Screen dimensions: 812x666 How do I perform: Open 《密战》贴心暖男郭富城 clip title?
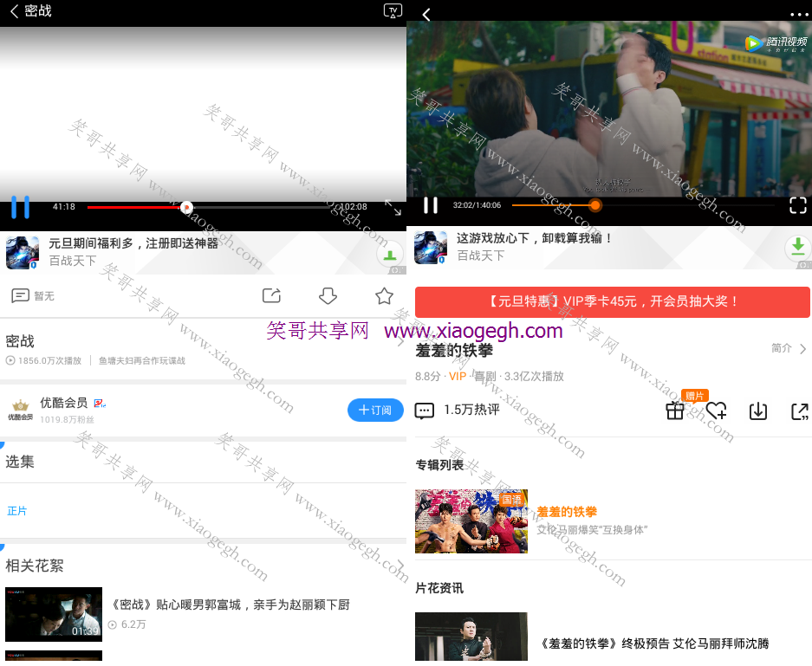coord(231,605)
